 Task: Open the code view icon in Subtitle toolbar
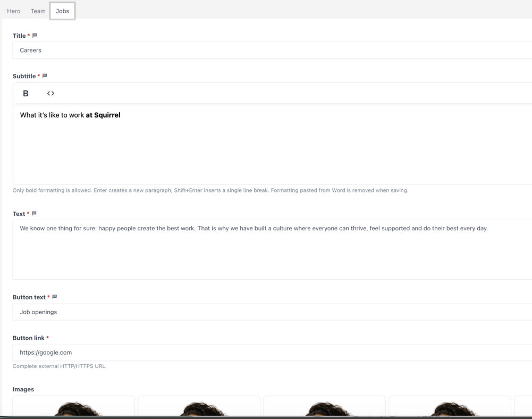pos(50,94)
